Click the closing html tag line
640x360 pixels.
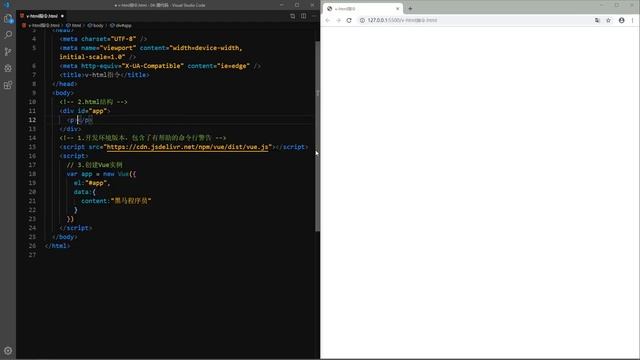[x=58, y=246]
